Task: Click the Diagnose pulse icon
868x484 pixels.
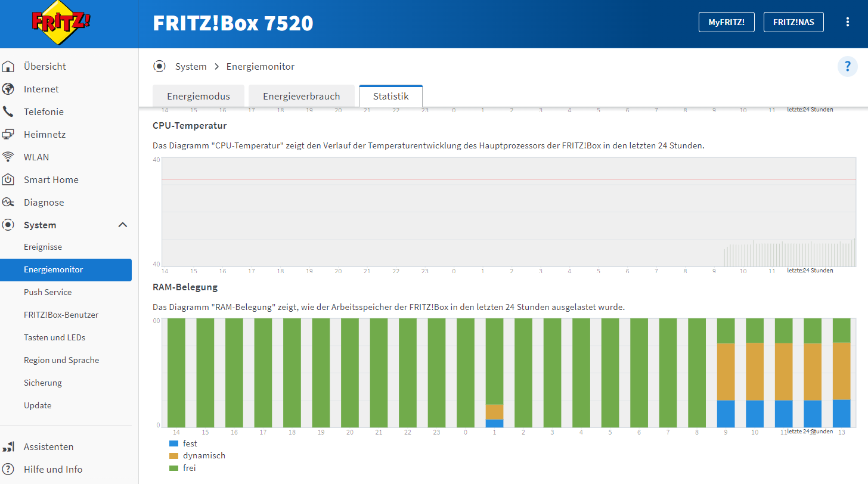Action: point(8,202)
